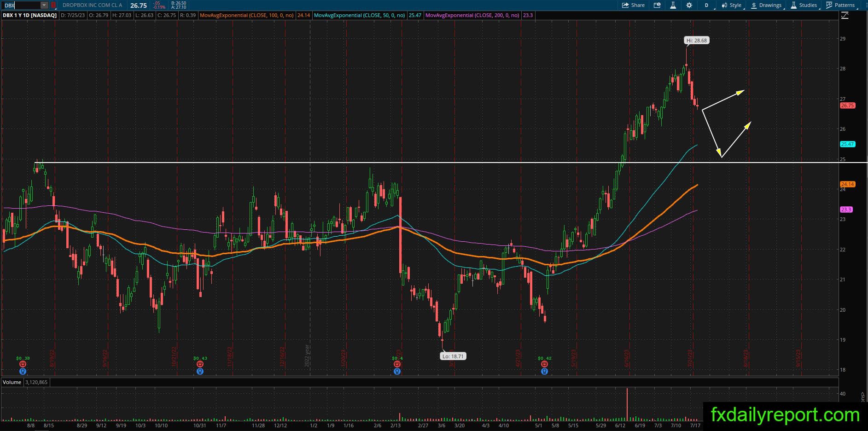Viewport: 868px width, 431px height.
Task: Click the red phone icon under $0.38
Action: (23, 364)
